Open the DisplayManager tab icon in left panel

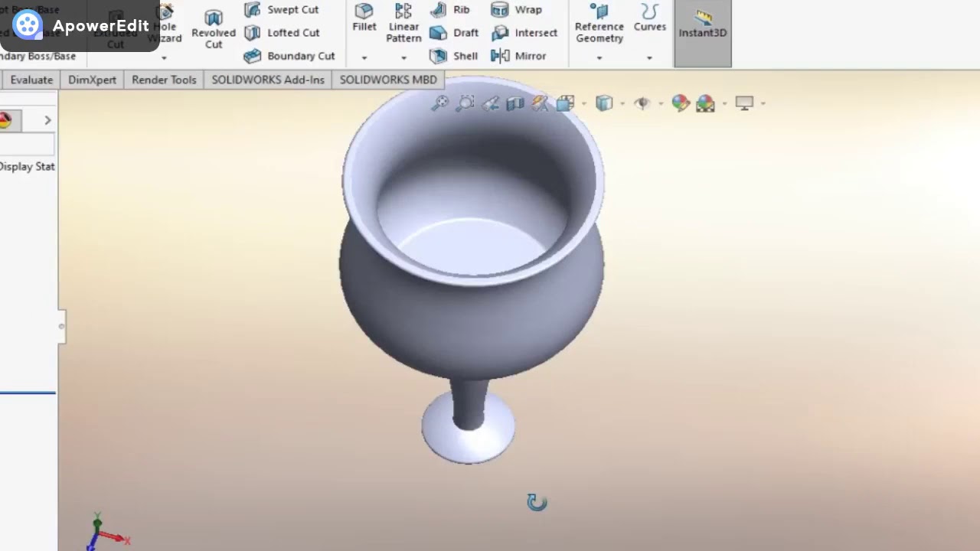[x=5, y=120]
